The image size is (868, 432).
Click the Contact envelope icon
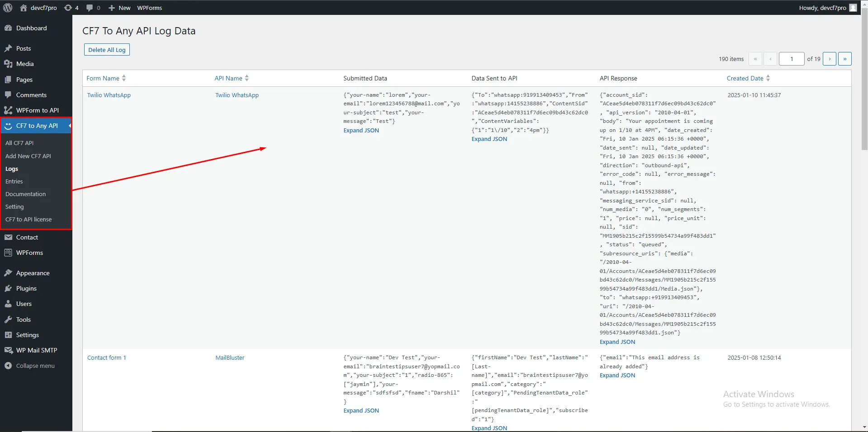pyautogui.click(x=8, y=237)
